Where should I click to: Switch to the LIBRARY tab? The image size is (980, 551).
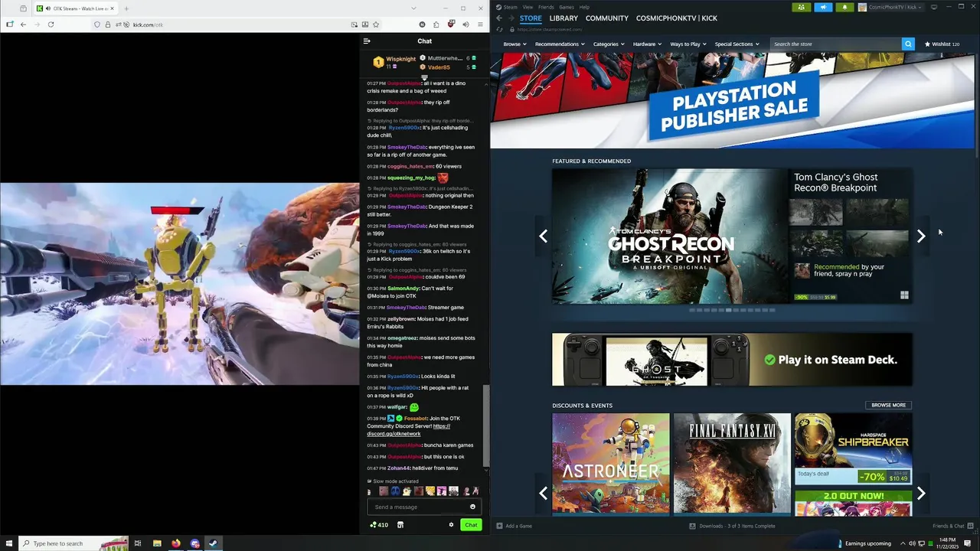[x=563, y=18]
